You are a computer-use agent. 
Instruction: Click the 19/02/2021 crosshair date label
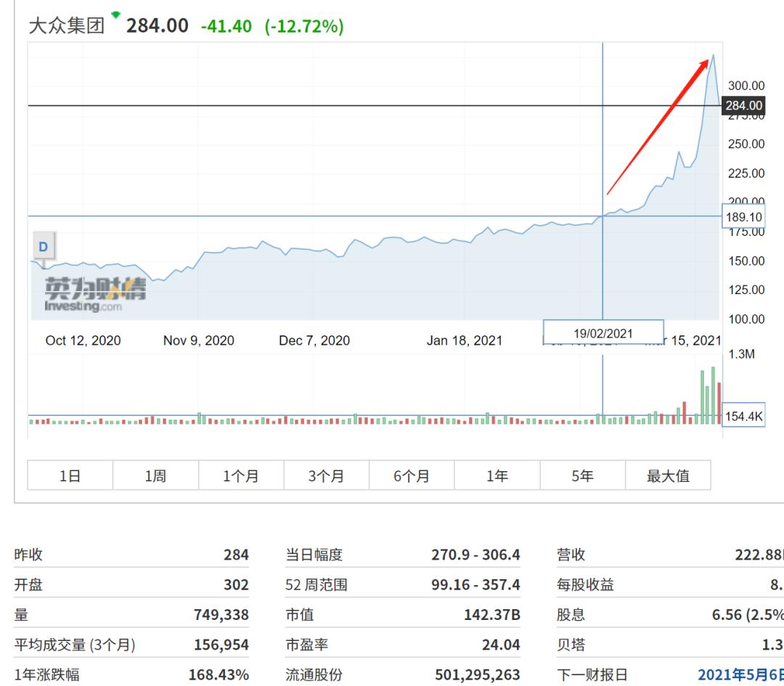[603, 333]
